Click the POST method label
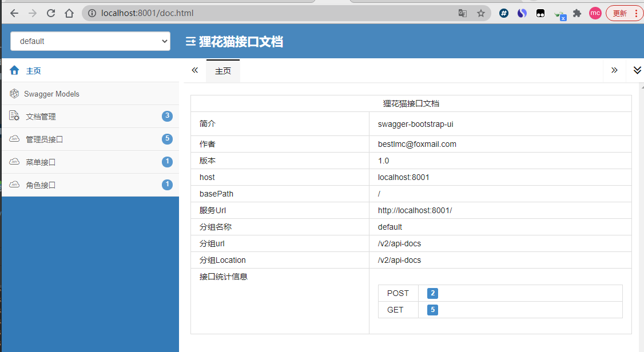The height and width of the screenshot is (352, 644). point(398,293)
